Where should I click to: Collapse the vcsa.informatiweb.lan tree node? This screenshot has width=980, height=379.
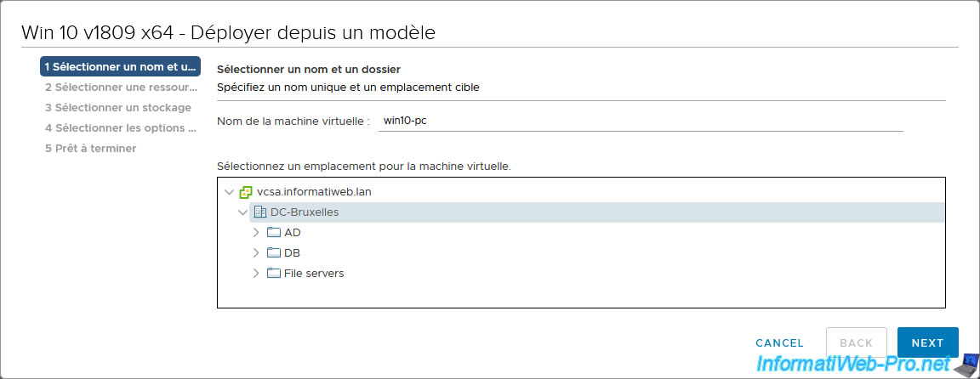(229, 192)
